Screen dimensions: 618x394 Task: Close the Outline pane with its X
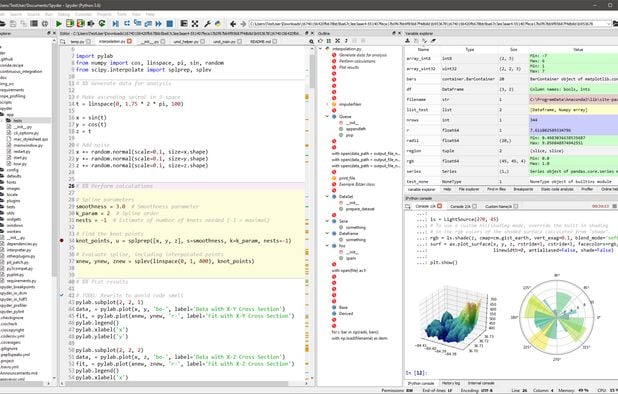(399, 33)
